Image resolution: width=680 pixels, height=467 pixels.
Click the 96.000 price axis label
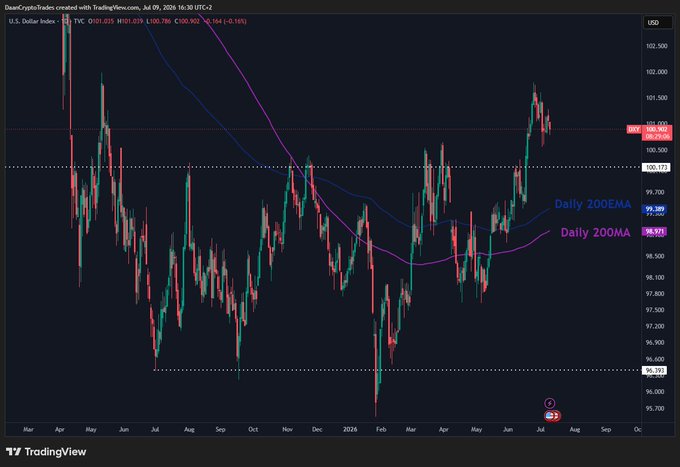pyautogui.click(x=655, y=392)
